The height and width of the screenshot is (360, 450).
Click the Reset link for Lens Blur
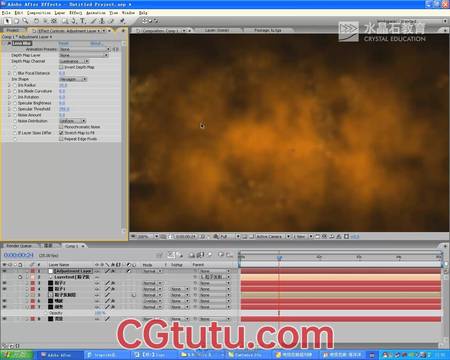click(x=64, y=43)
